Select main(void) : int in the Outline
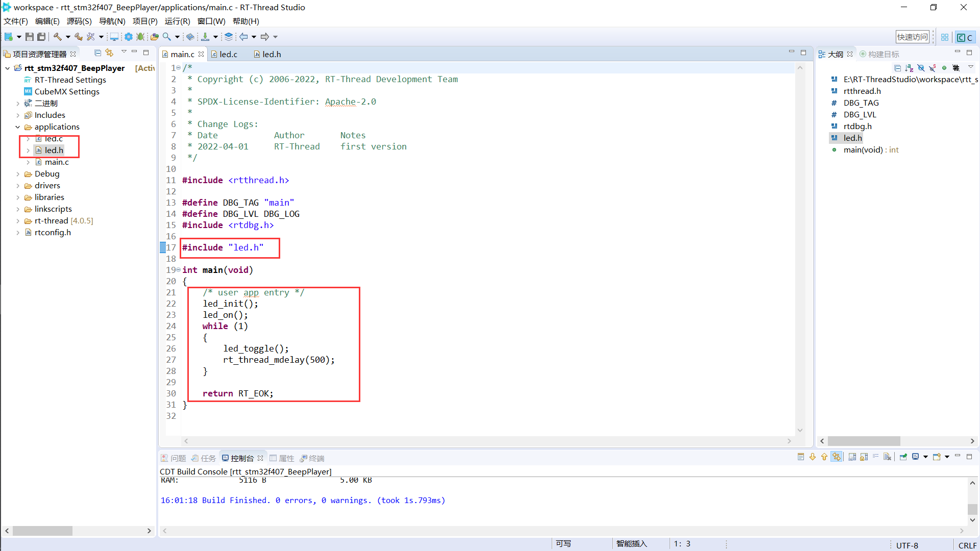 pos(870,149)
